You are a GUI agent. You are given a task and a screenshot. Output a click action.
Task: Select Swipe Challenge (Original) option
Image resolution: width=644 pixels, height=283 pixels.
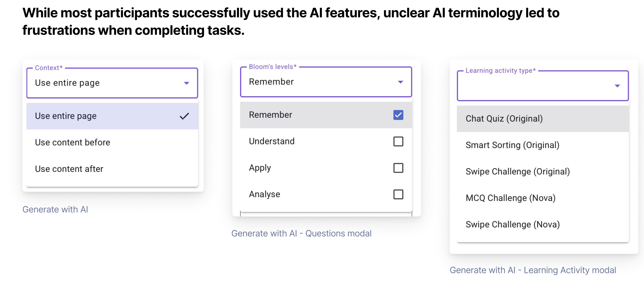click(x=517, y=172)
